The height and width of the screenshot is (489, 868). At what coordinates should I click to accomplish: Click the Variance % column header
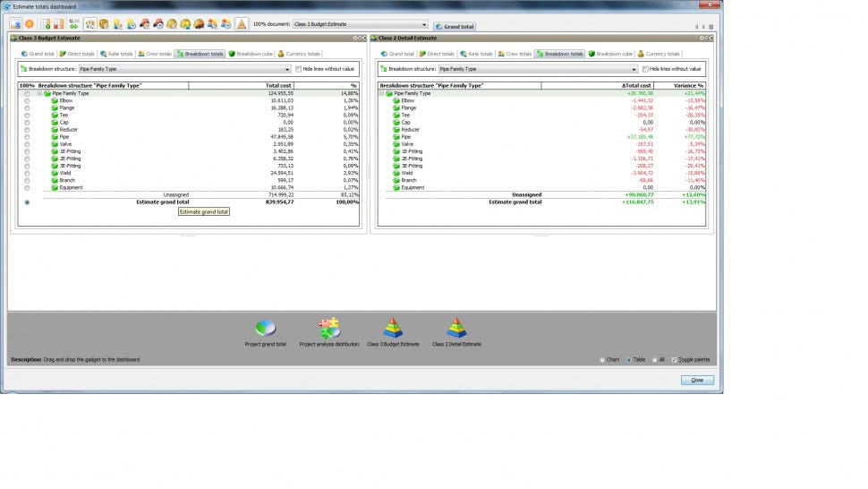(x=680, y=86)
